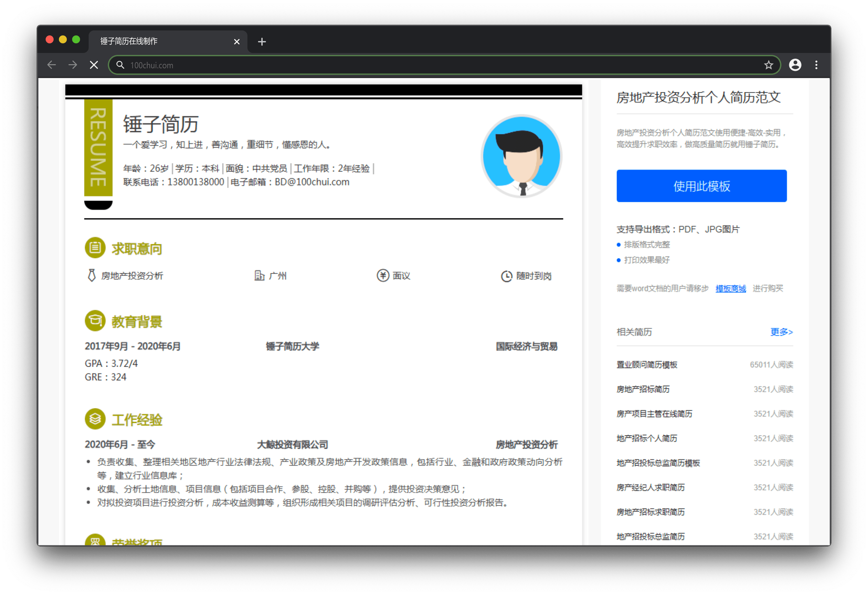Viewport: 868px width, 595px height.
Task: Click the 65011人阅读 count
Action: click(771, 365)
